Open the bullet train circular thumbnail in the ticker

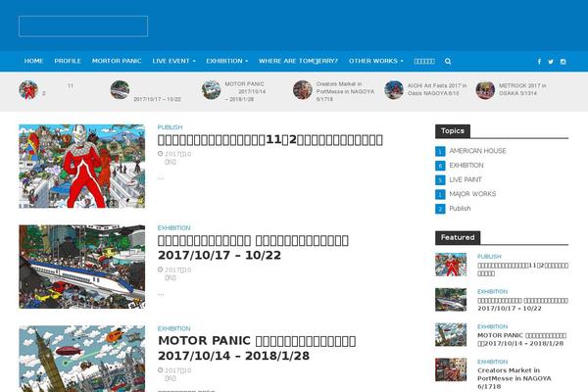tap(120, 90)
